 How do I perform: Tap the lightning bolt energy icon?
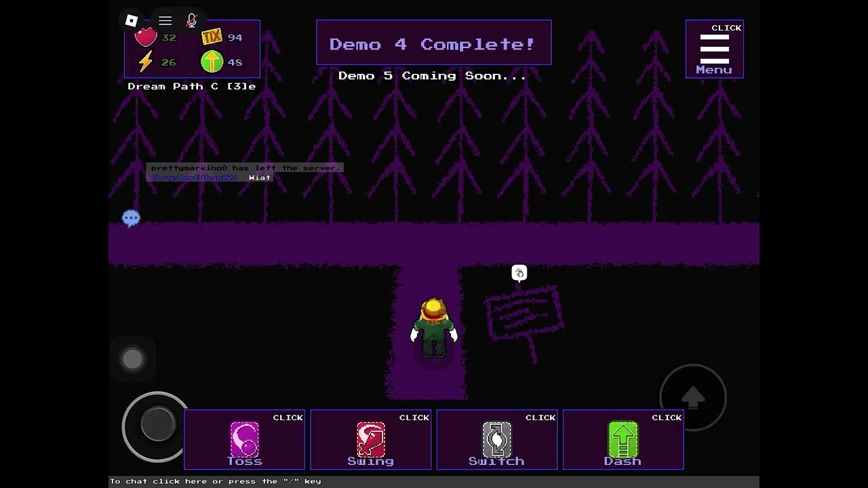tap(146, 62)
